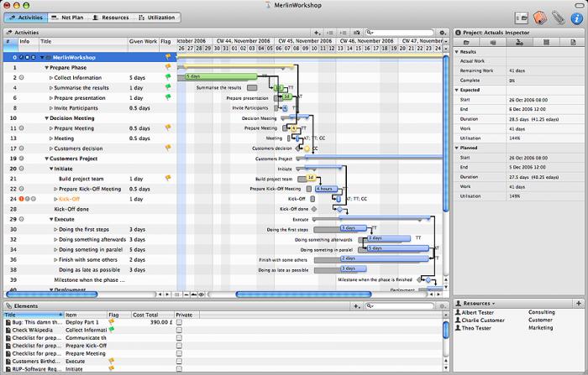This screenshot has width=588, height=375.
Task: Toggle Private checkbox for Communicate th element
Action: [179, 338]
